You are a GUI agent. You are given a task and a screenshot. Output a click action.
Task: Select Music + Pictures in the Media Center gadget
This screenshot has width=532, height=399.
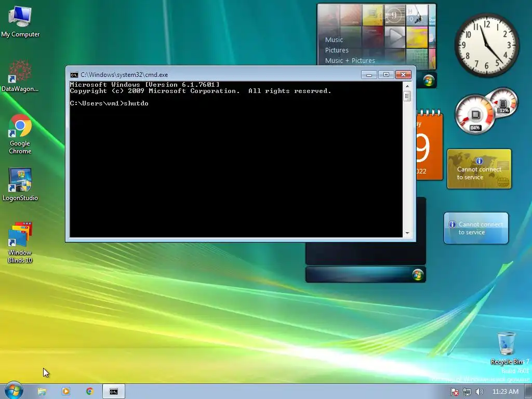click(350, 61)
